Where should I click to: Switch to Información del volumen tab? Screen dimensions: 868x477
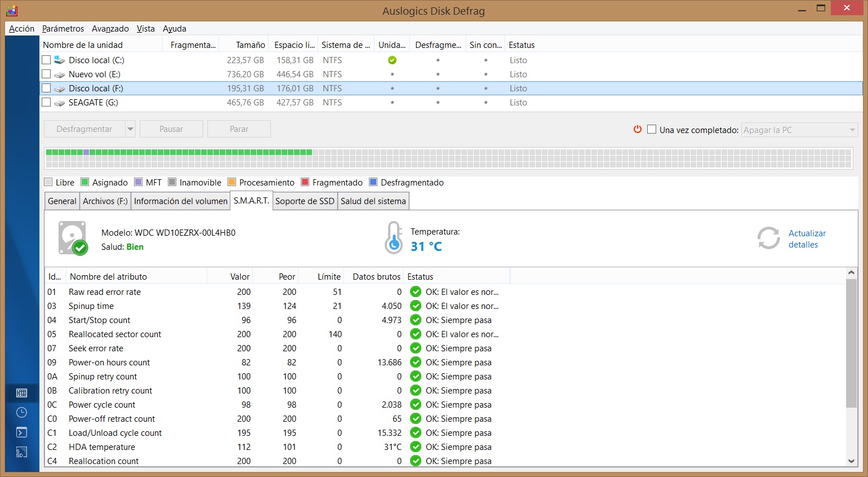tap(181, 201)
